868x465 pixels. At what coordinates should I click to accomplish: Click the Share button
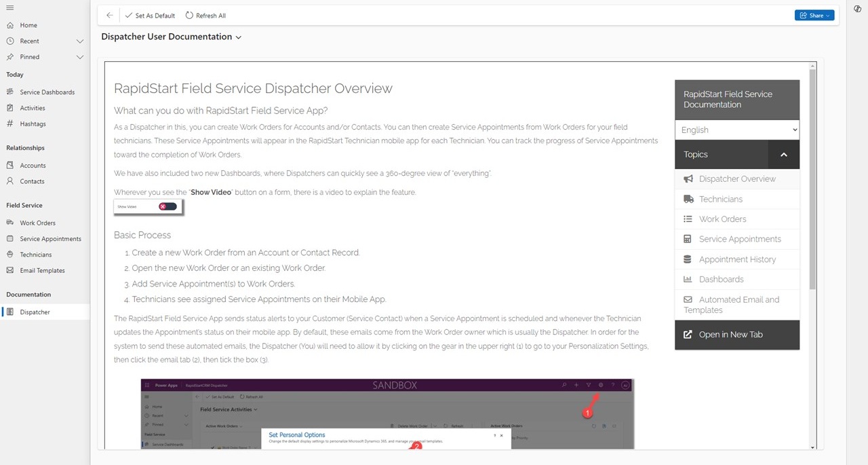tap(814, 15)
